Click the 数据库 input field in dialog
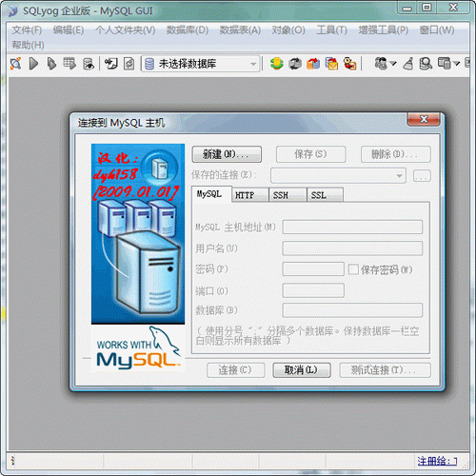 coord(352,310)
